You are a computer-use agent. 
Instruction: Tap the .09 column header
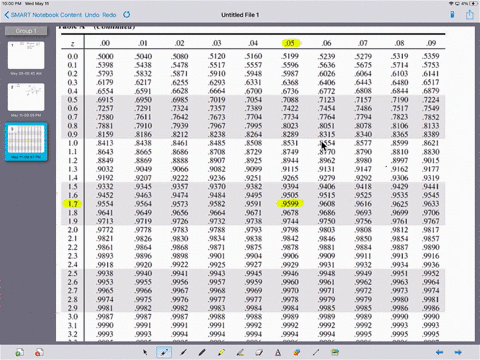pos(431,43)
